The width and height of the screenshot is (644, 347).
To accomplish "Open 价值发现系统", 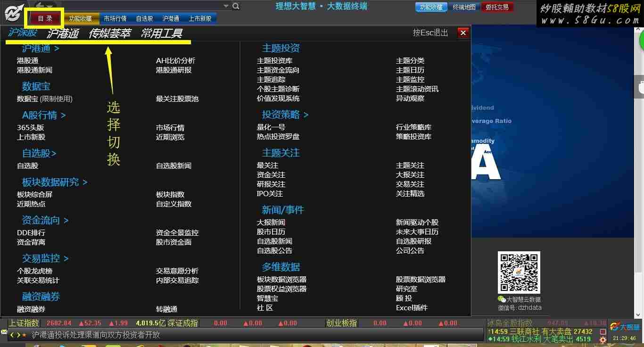I will click(x=278, y=98).
